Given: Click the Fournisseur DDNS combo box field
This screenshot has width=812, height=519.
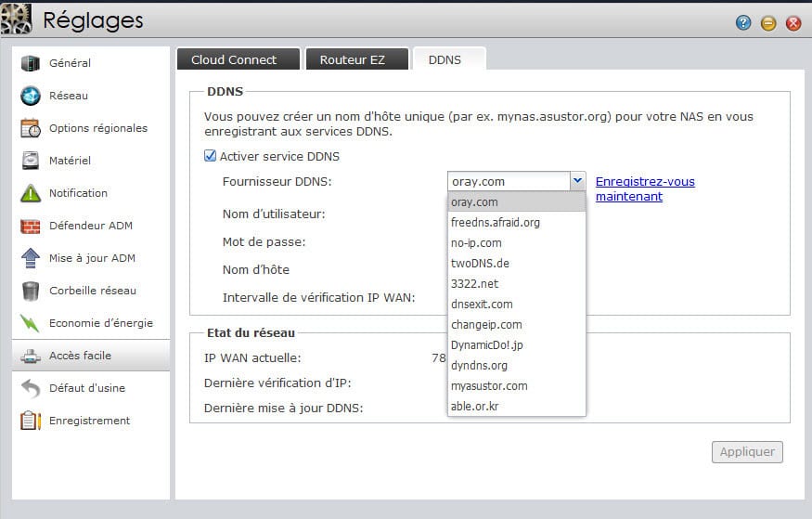Looking at the screenshot, I should [x=509, y=181].
